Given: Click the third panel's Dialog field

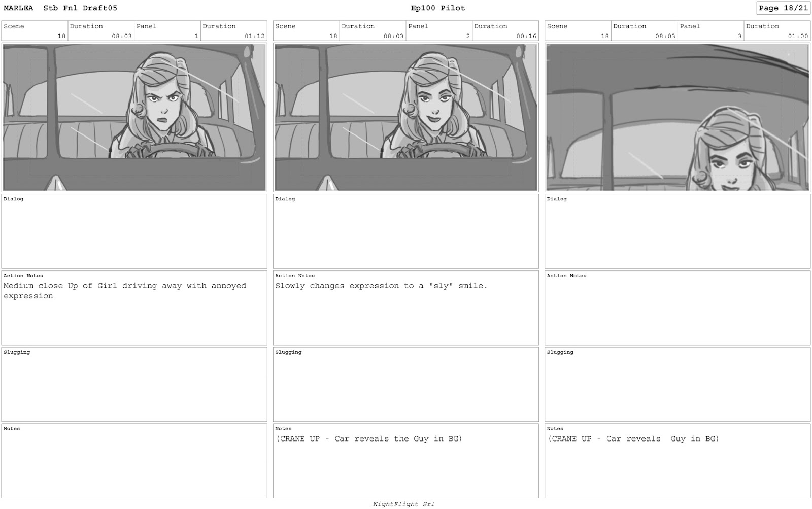Looking at the screenshot, I should (x=678, y=231).
